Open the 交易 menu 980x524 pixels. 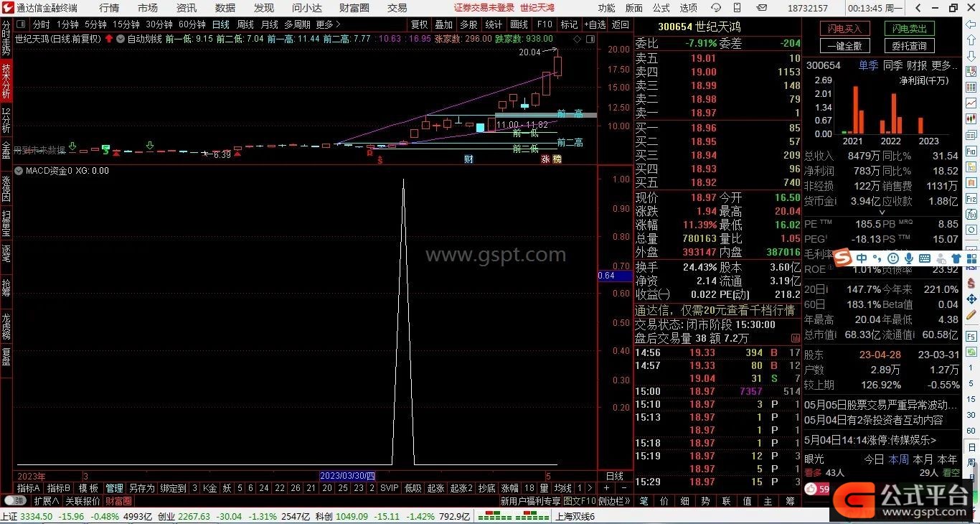pyautogui.click(x=397, y=8)
